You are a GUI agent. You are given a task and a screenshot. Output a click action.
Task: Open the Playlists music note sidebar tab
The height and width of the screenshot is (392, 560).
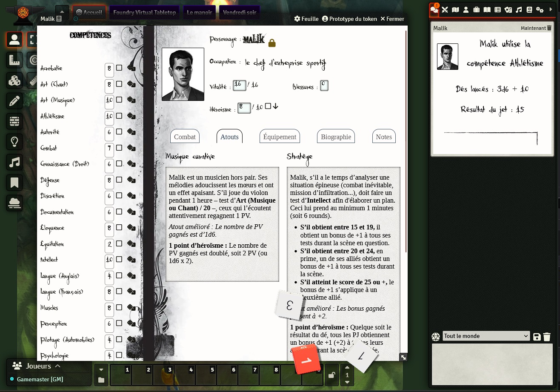point(519,10)
